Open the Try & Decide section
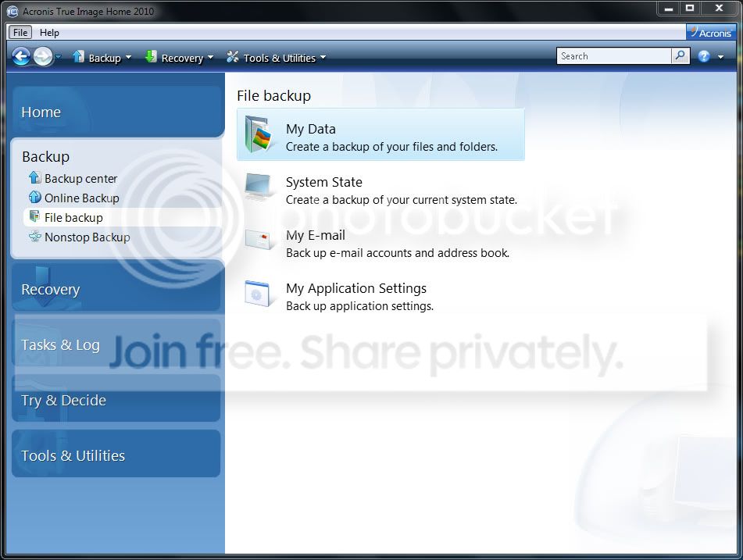This screenshot has width=743, height=560. tap(116, 400)
